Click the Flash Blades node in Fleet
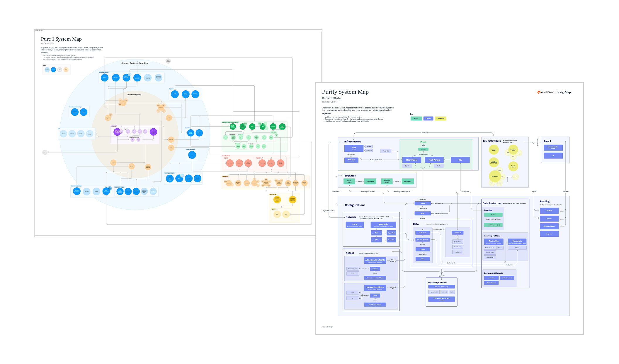 (411, 160)
